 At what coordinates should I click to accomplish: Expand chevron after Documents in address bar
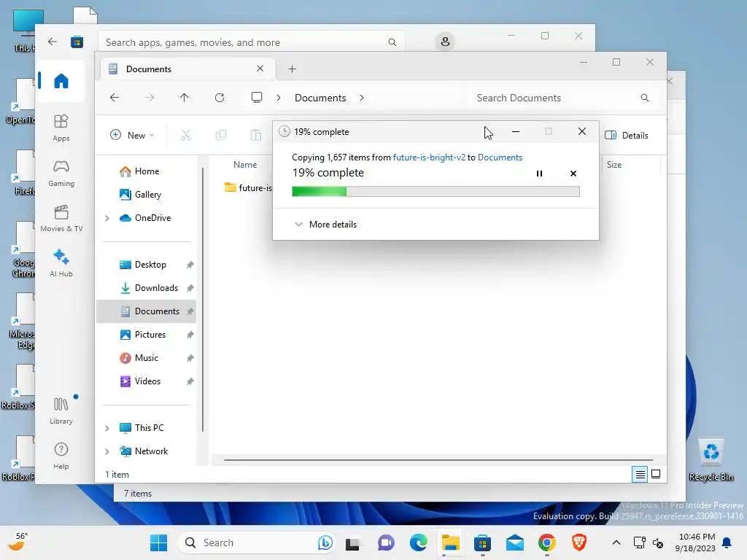pyautogui.click(x=362, y=98)
